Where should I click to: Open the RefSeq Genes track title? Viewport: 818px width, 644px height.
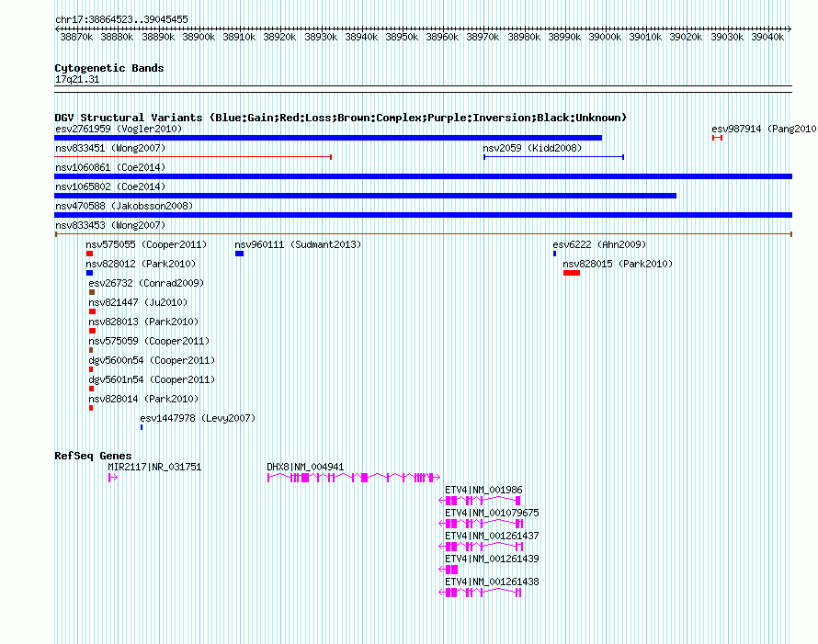[x=93, y=456]
